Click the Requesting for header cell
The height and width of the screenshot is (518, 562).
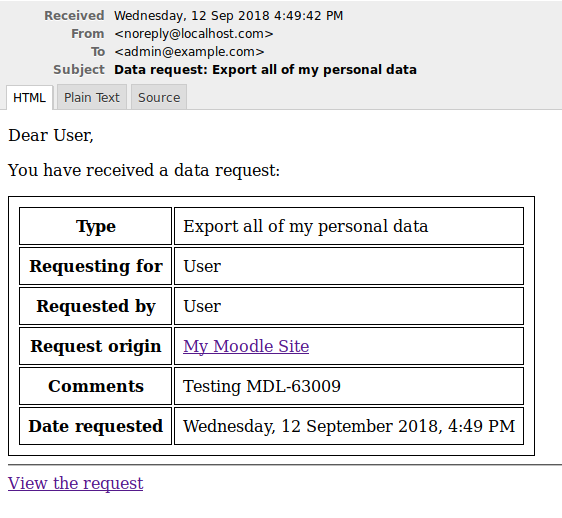tap(96, 266)
